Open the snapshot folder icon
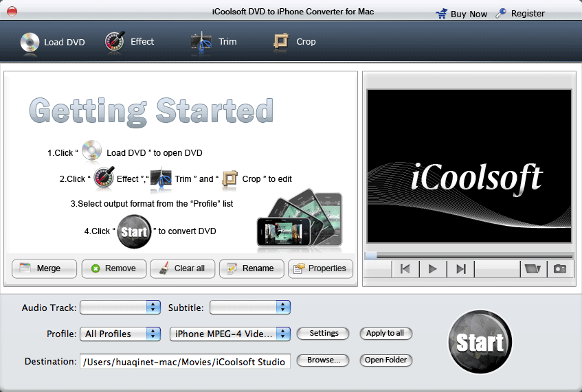Screen dimensions: 582x392 coord(533,268)
